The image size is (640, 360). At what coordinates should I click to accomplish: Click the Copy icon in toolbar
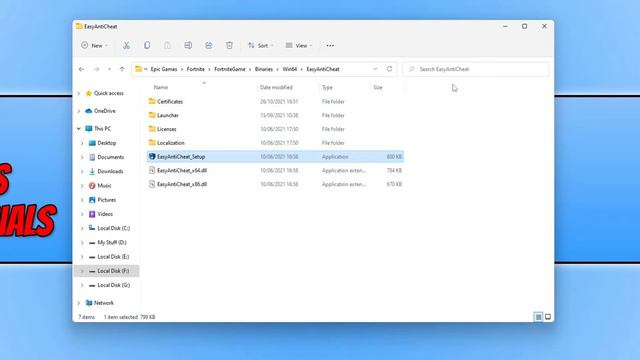pyautogui.click(x=147, y=45)
